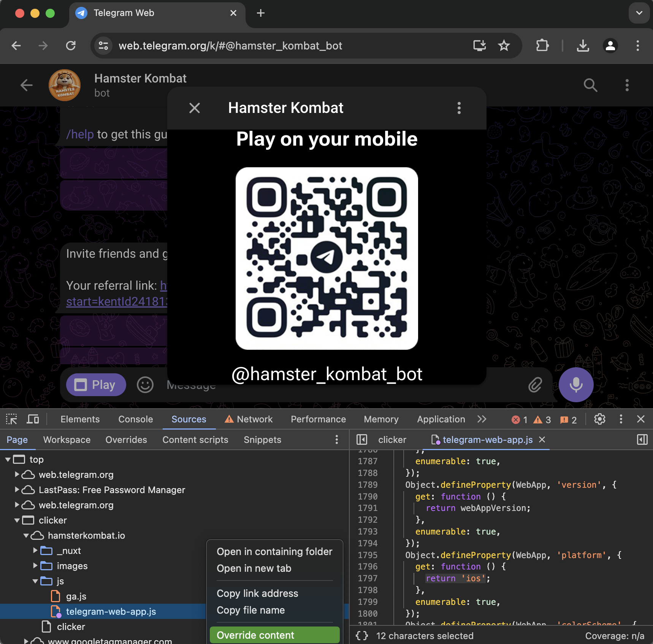Expand the LastPass: Free Password Manager node

coord(17,490)
